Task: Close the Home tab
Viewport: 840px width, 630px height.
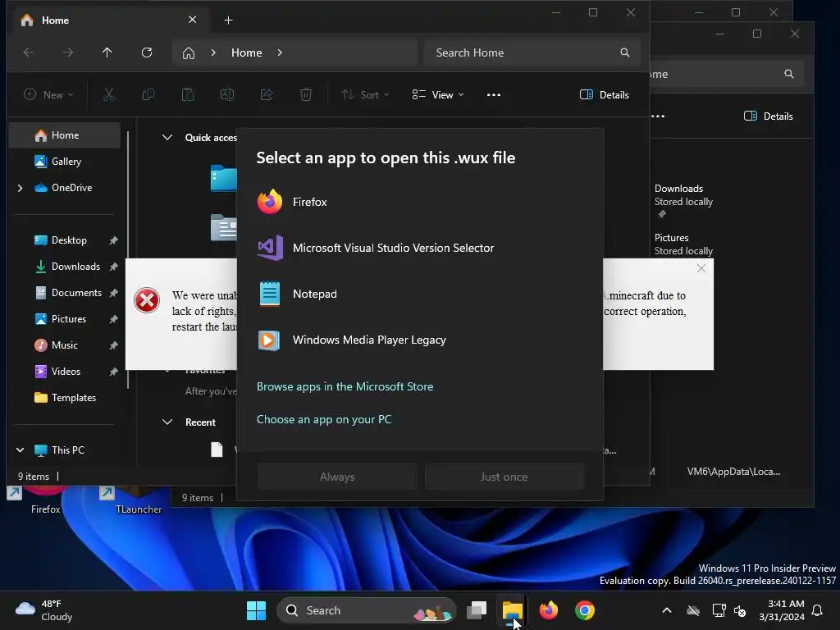Action: pos(192,20)
